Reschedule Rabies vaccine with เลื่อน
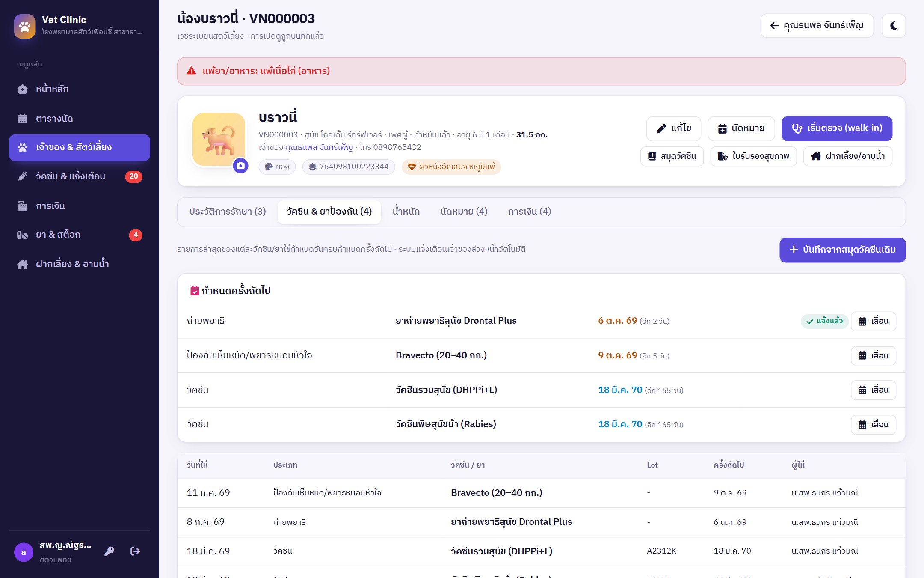This screenshot has height=578, width=924. [x=873, y=425]
